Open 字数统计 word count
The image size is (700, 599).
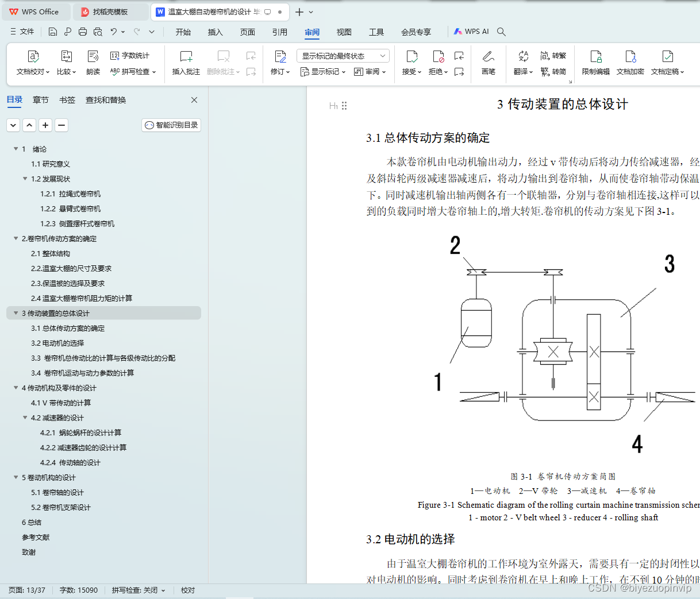coord(130,56)
